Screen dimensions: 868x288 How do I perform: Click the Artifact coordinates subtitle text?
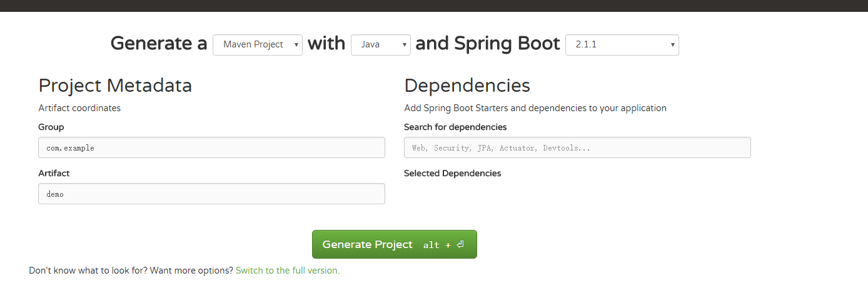pos(79,108)
